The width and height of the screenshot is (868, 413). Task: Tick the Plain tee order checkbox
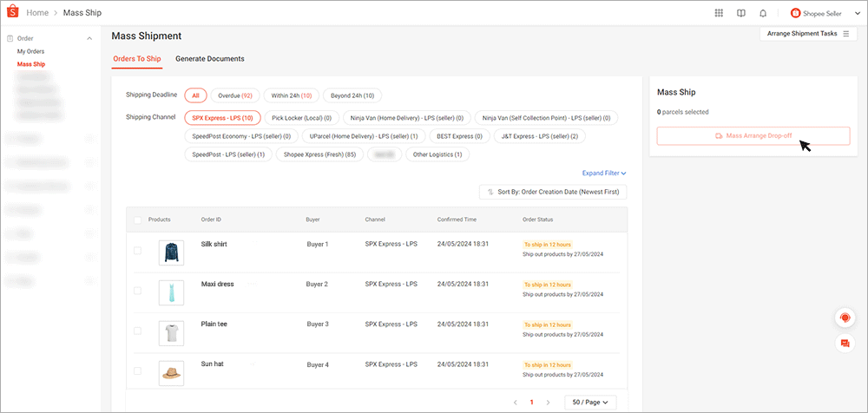click(137, 331)
